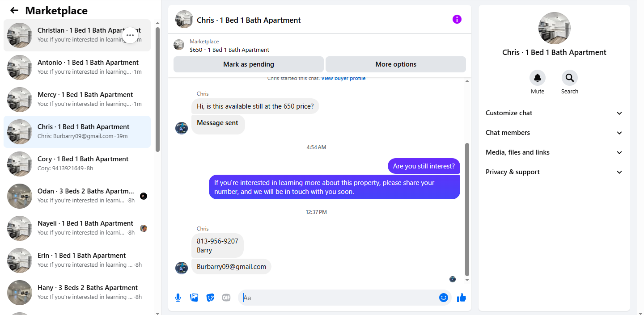Viewport: 644px width, 315px height.
Task: Open the sticker picker icon
Action: pos(210,298)
